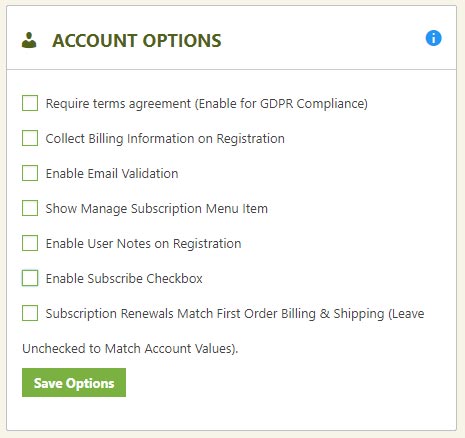Click the Collect Billing Information on Registration label
The height and width of the screenshot is (438, 465).
(x=165, y=139)
